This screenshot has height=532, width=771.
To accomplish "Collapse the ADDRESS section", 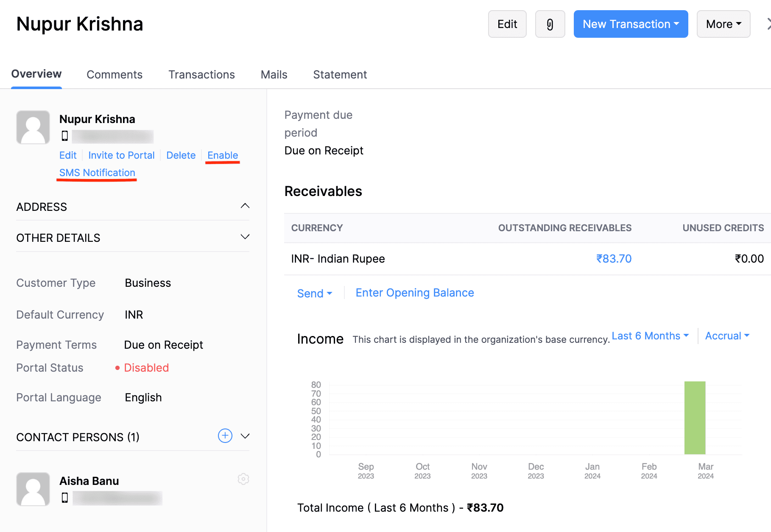I will click(x=245, y=205).
